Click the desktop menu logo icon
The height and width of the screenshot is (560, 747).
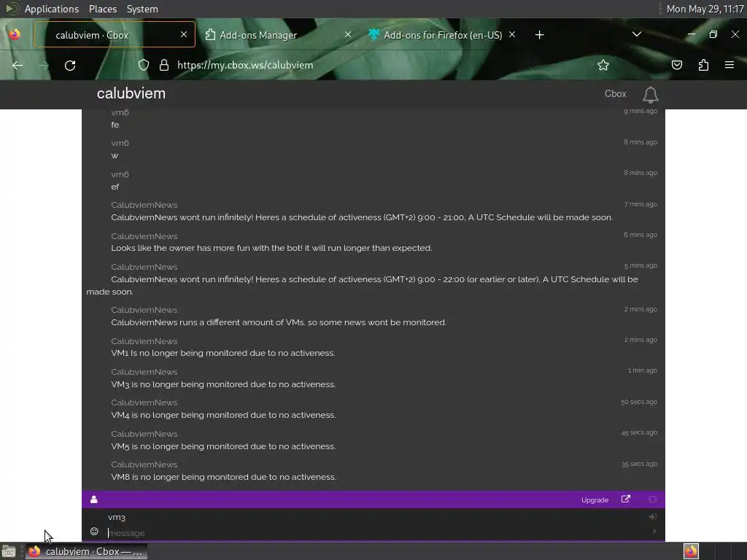click(x=12, y=9)
